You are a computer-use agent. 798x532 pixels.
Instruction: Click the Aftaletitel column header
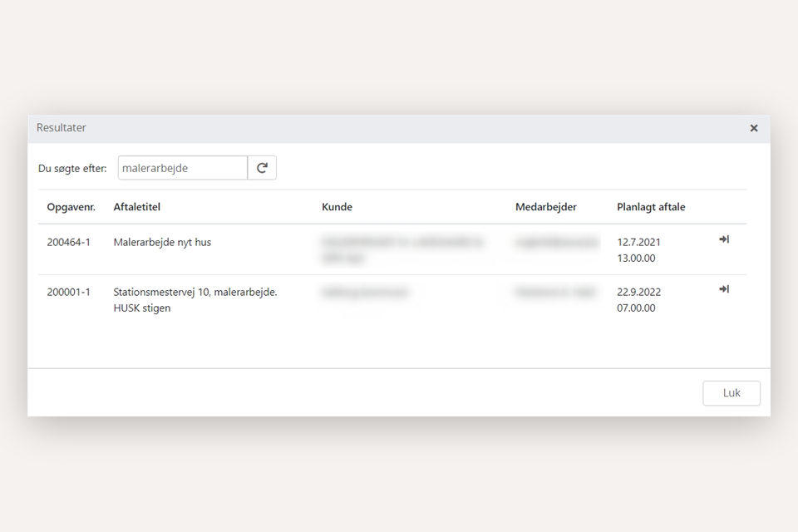pos(136,207)
